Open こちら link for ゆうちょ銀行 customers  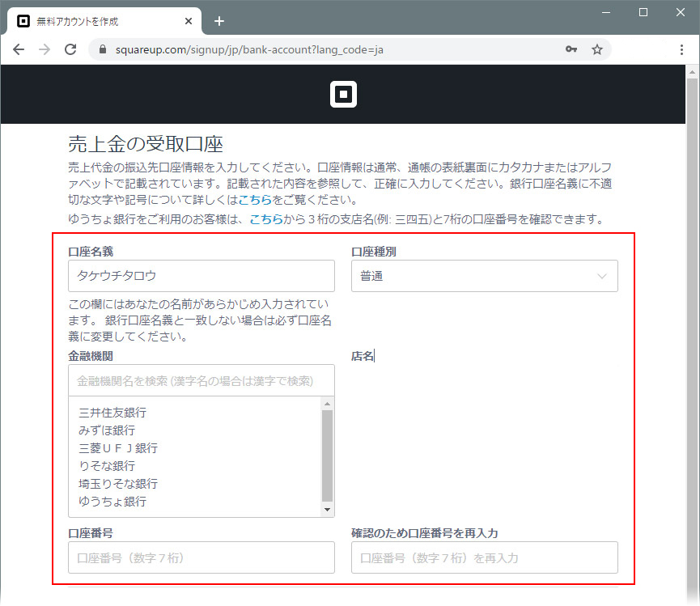click(265, 219)
